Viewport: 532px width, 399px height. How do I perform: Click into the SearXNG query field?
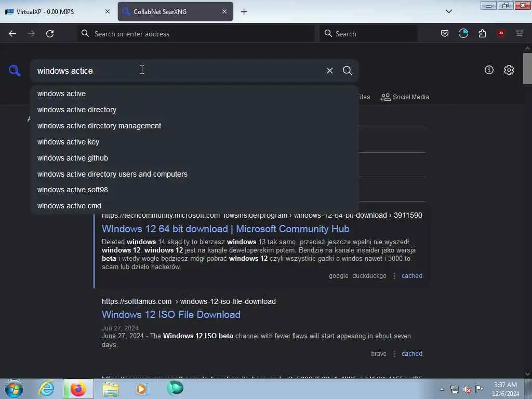(177, 71)
